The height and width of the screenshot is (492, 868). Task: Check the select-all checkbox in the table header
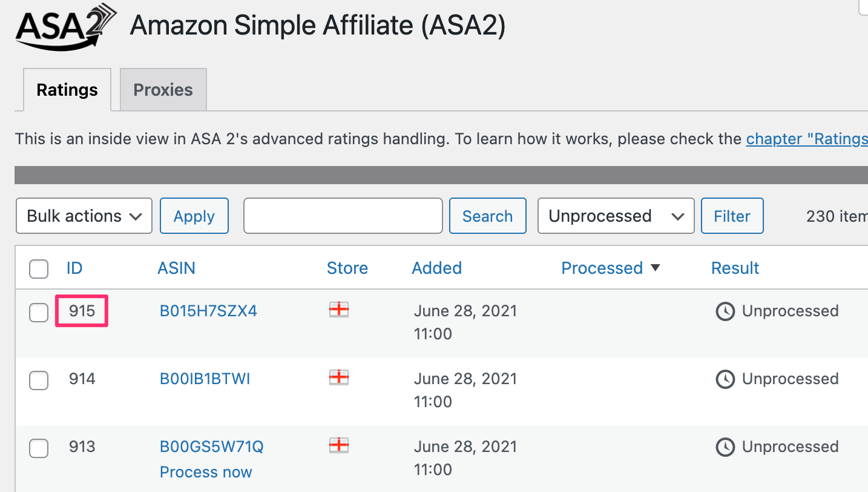38,268
